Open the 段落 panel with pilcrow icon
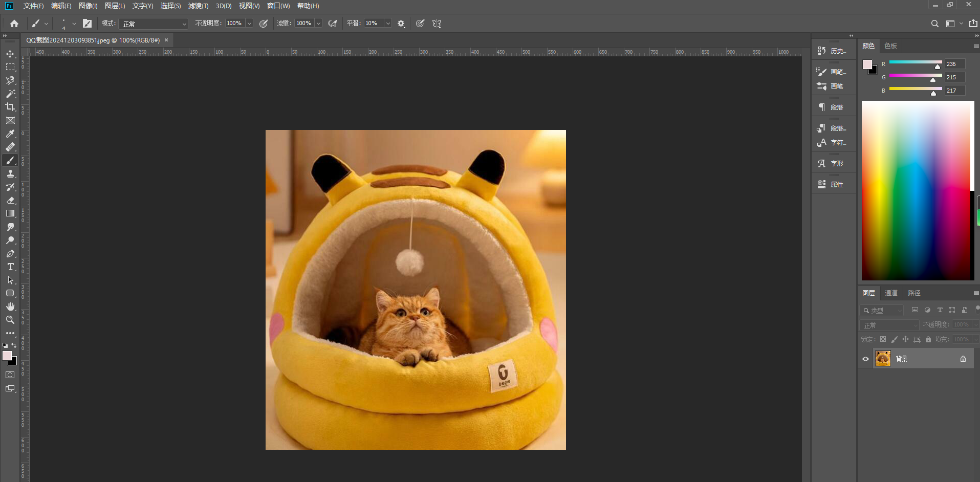The width and height of the screenshot is (980, 482). 833,107
